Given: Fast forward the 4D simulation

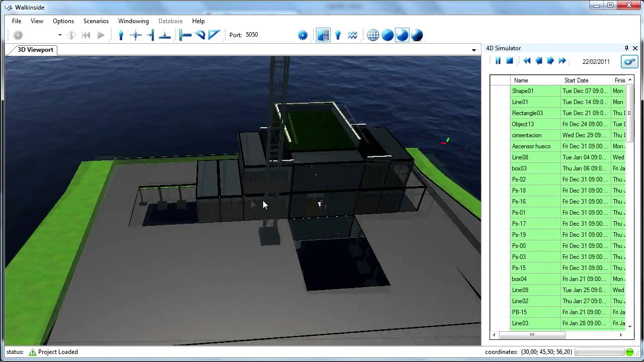Looking at the screenshot, I should (562, 61).
